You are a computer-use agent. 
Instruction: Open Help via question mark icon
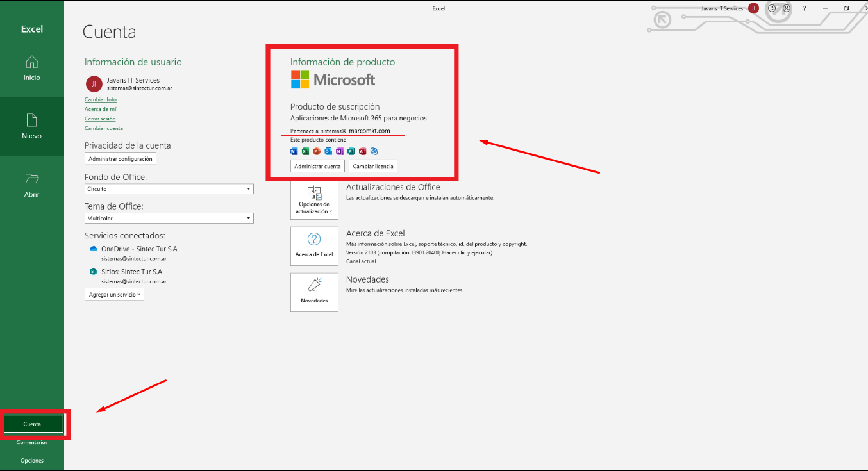(x=805, y=8)
